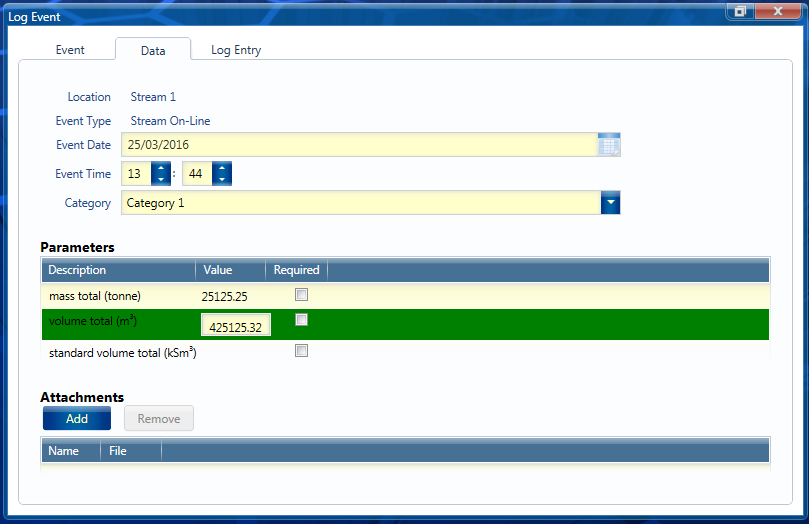Select the standard volume total (kSm³) row
The width and height of the screenshot is (809, 524).
[x=406, y=353]
